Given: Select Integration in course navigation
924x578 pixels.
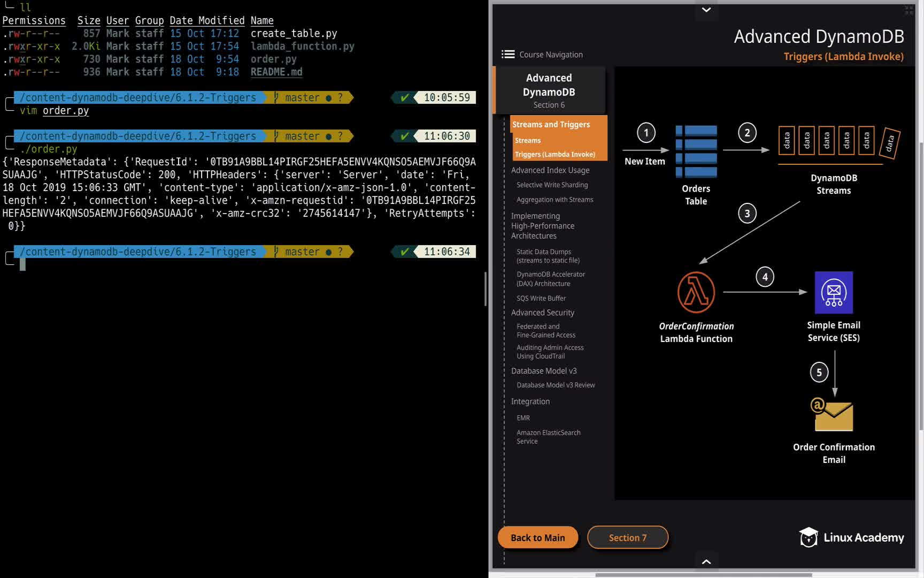Looking at the screenshot, I should pyautogui.click(x=530, y=401).
